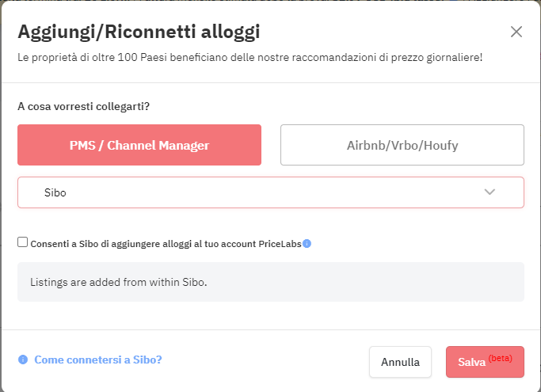Switch to the Airbnb/Vrbo/Houfy option
The image size is (541, 392).
[x=402, y=145]
